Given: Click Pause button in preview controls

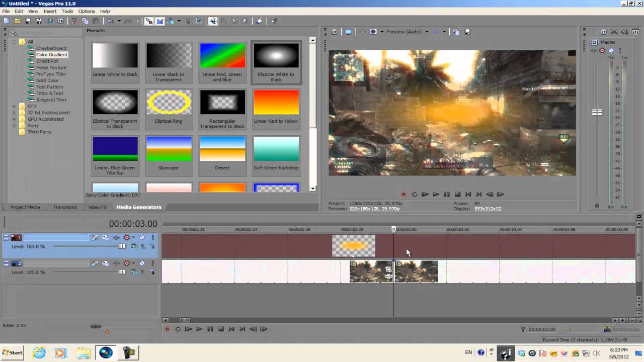Looking at the screenshot, I should 447,194.
